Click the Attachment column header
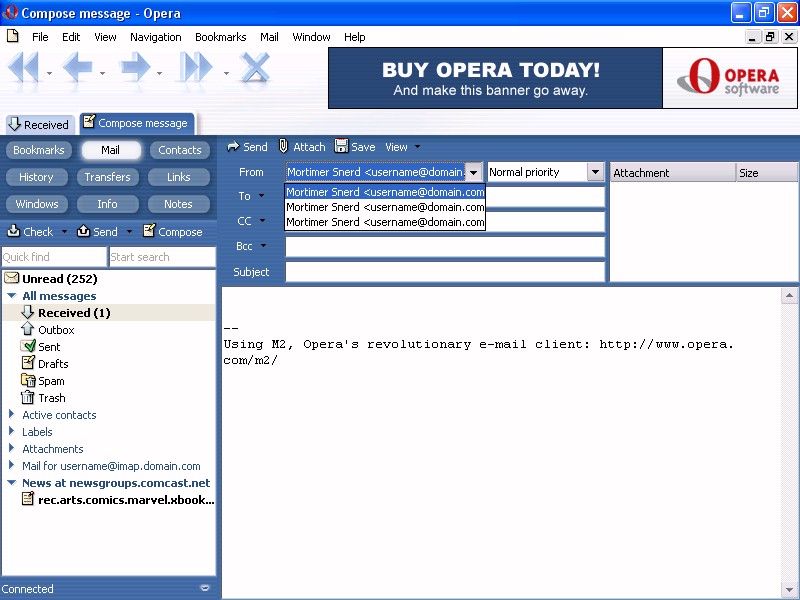Image resolution: width=800 pixels, height=600 pixels. click(x=672, y=173)
